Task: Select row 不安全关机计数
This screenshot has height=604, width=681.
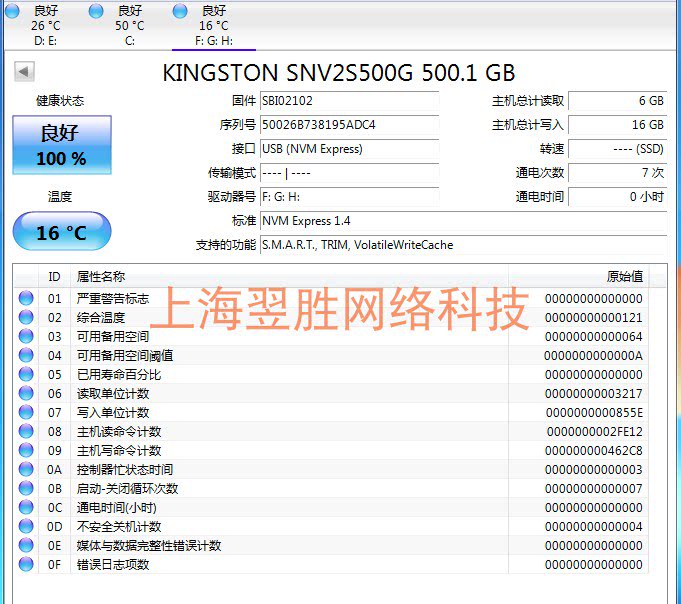Action: [331, 526]
